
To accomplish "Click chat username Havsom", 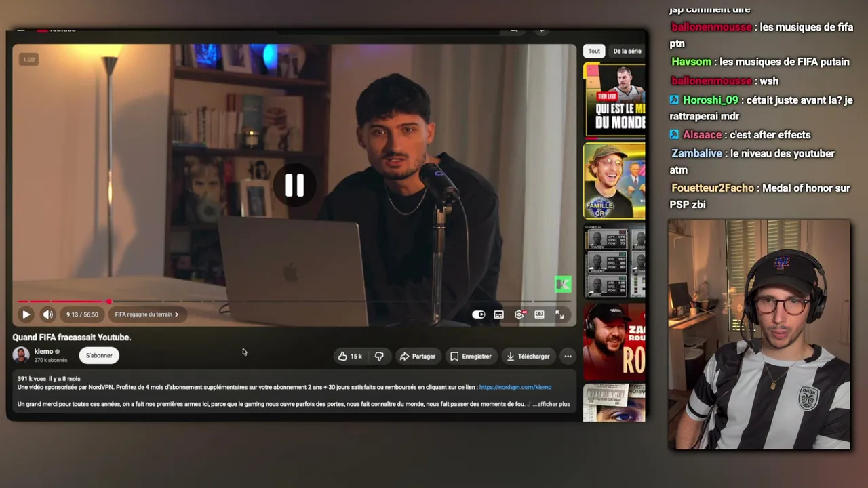I will click(691, 62).
